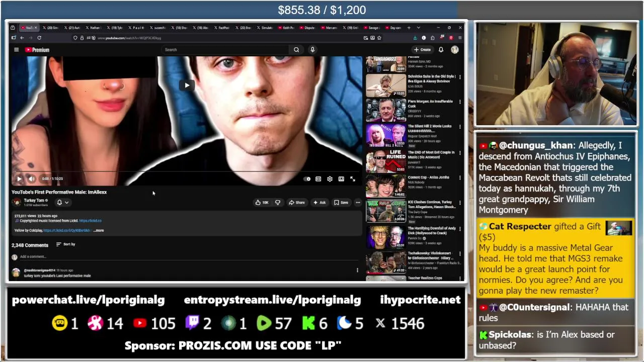Viewport: 644px width, 362px height.
Task: Start voice search with the microphone icon
Action: (x=312, y=50)
